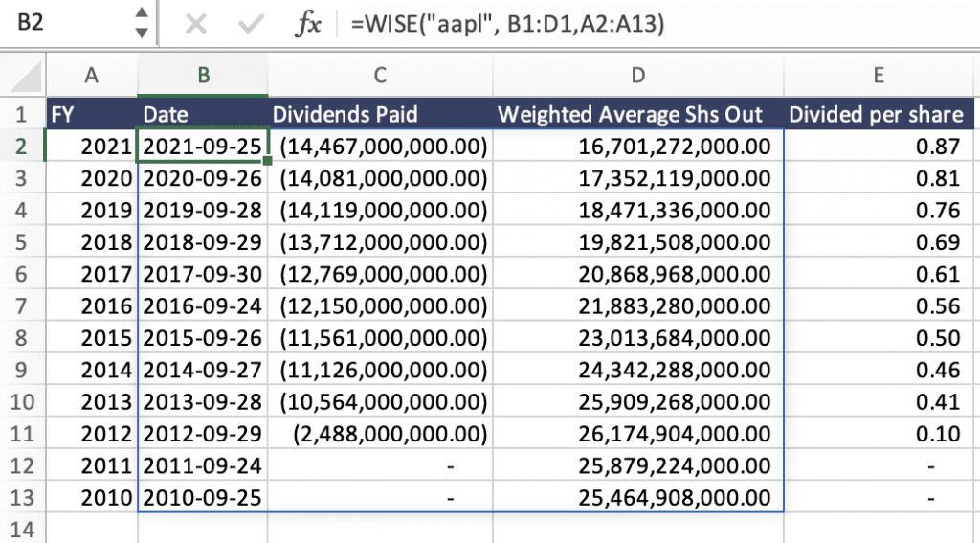Click into the WISE formula text
Image resolution: width=980 pixels, height=543 pixels.
pyautogui.click(x=507, y=23)
